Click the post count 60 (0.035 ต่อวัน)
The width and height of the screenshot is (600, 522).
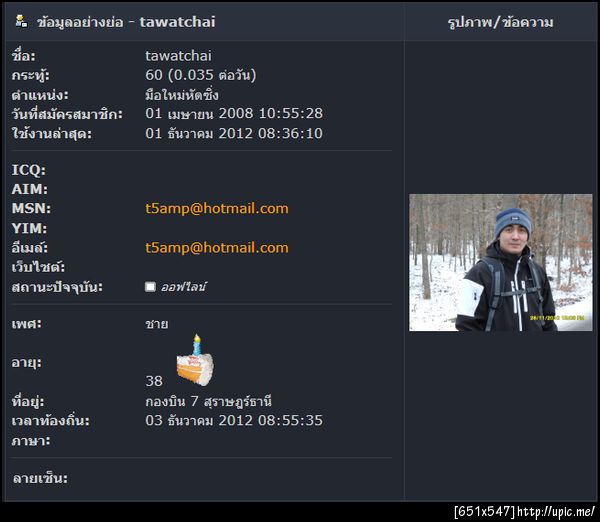click(201, 75)
